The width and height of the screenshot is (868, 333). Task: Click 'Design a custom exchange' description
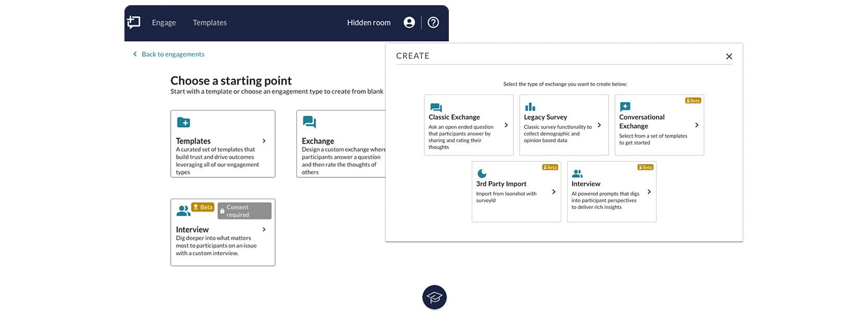coord(344,161)
